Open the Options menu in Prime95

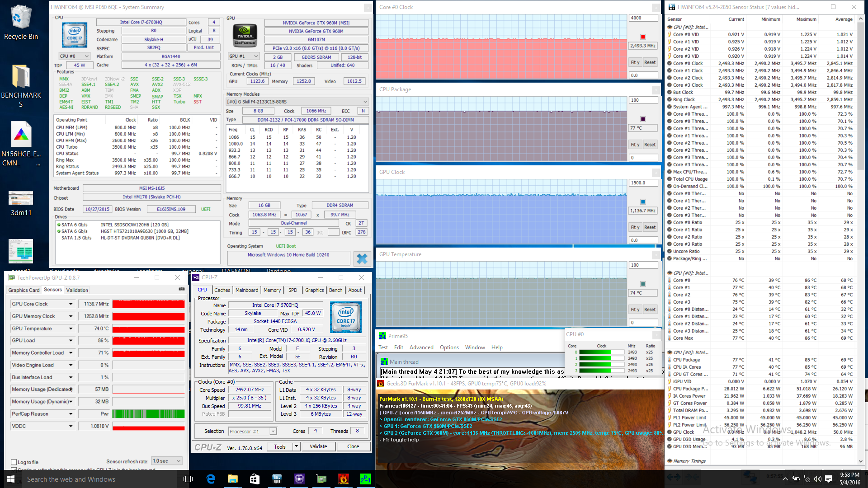click(x=449, y=347)
